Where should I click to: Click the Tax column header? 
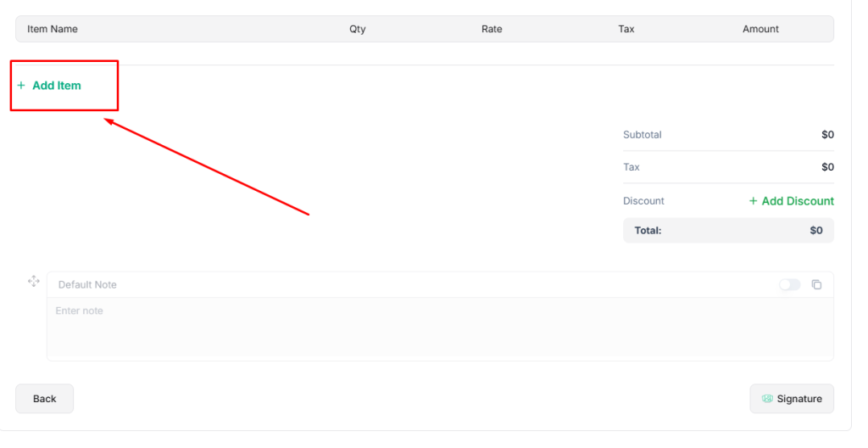(626, 29)
